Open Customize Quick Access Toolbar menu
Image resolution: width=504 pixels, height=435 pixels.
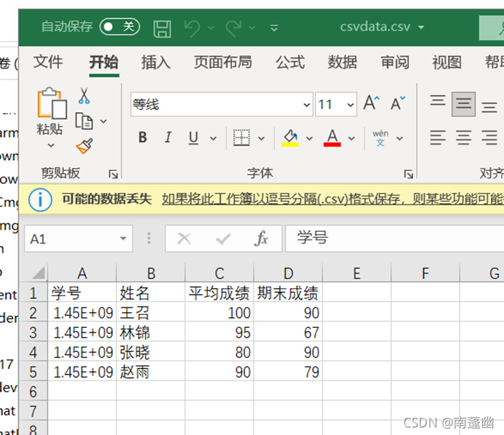(274, 28)
